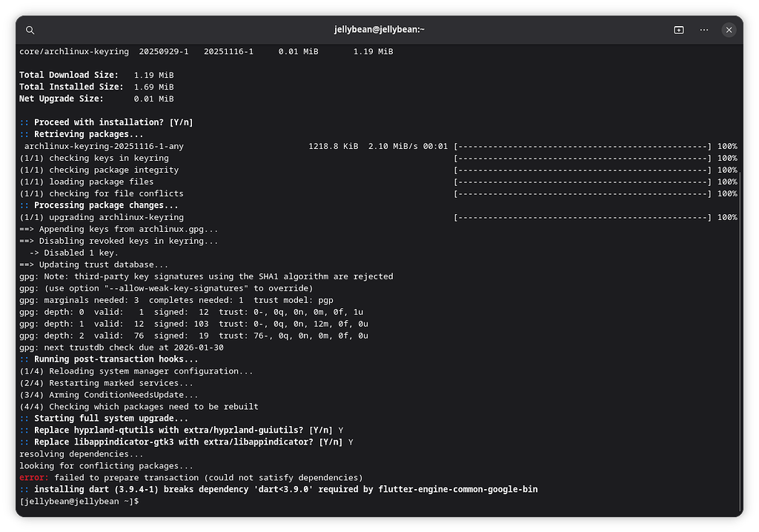The width and height of the screenshot is (759, 532).
Task: Click the jellybean@jellybean:~ window title
Action: (x=379, y=30)
